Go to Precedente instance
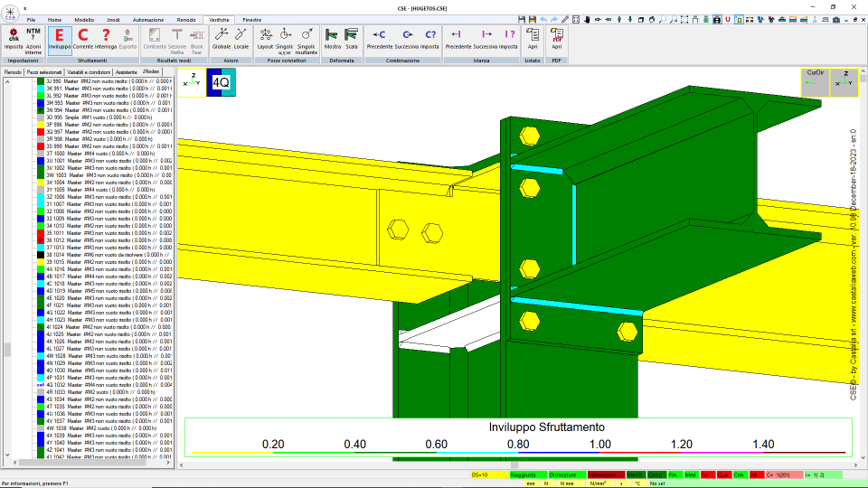868x488 pixels. (458, 39)
